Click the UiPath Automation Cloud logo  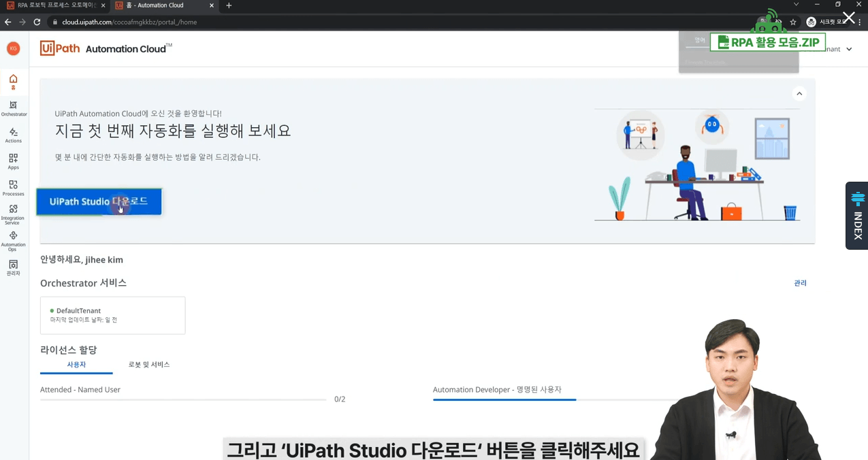(106, 48)
